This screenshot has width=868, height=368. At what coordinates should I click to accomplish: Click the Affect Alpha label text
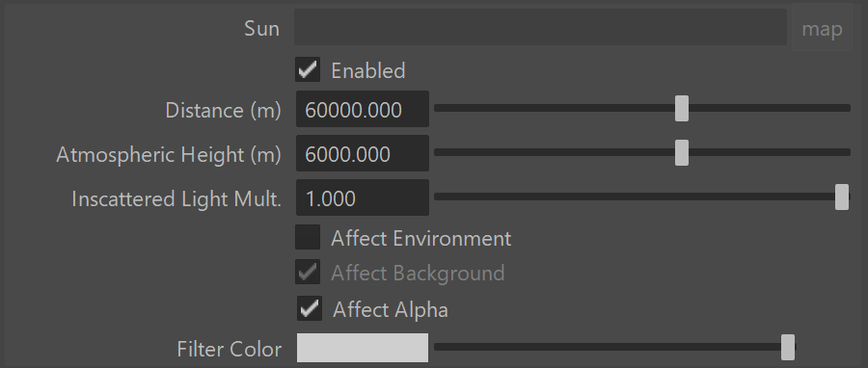pyautogui.click(x=391, y=309)
